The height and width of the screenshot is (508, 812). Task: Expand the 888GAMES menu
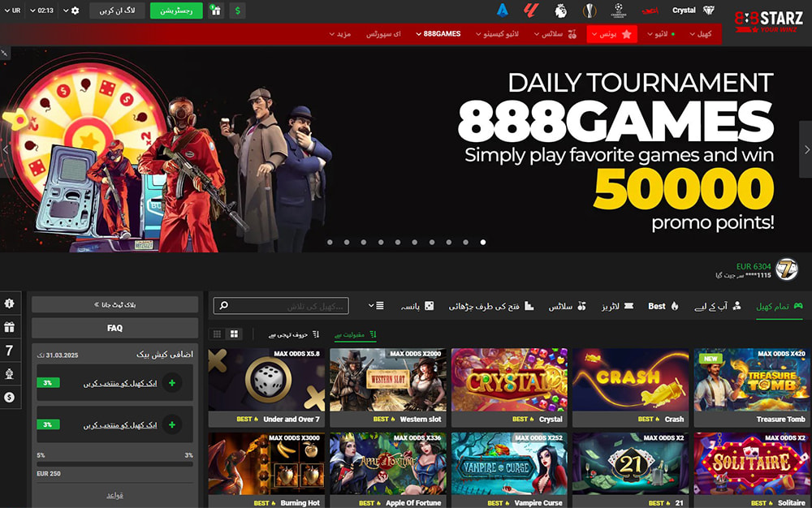pos(438,34)
